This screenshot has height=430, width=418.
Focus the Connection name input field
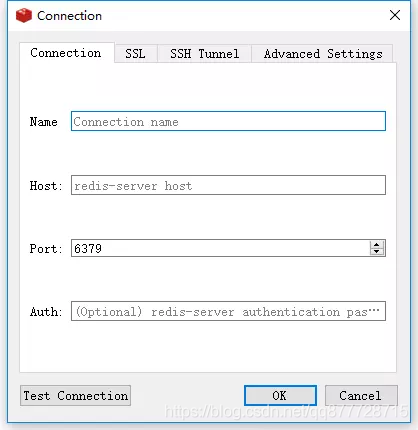pyautogui.click(x=228, y=121)
